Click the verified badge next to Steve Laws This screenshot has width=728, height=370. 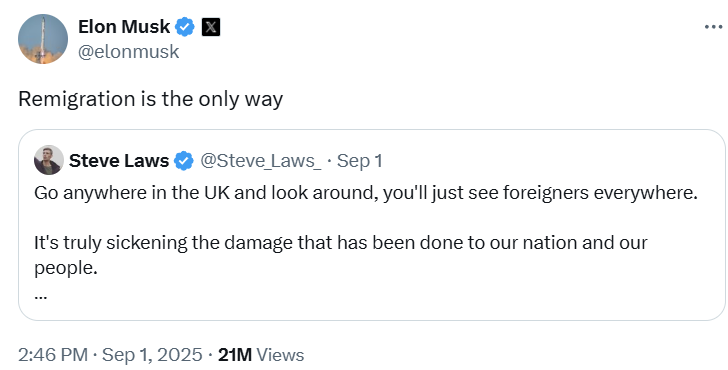(x=184, y=161)
